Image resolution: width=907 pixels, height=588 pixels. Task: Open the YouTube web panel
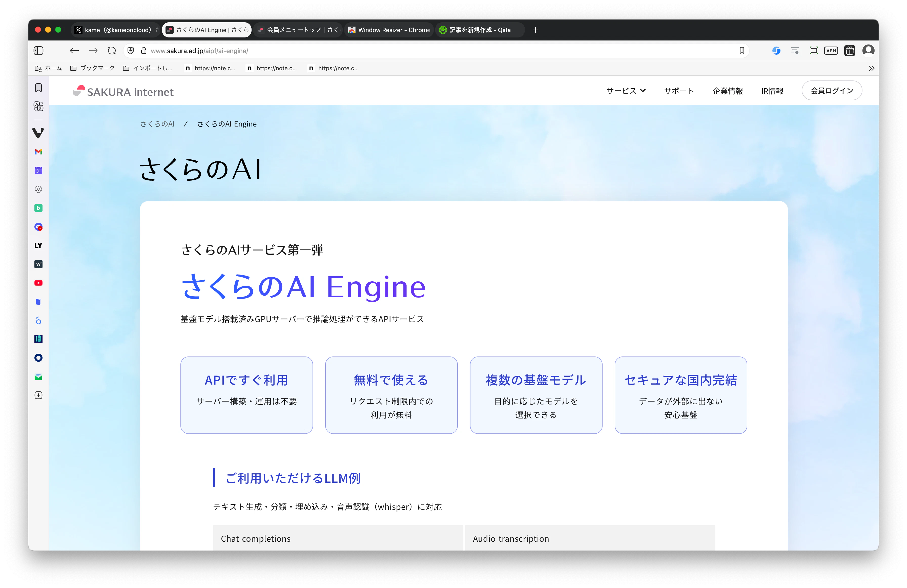38,283
